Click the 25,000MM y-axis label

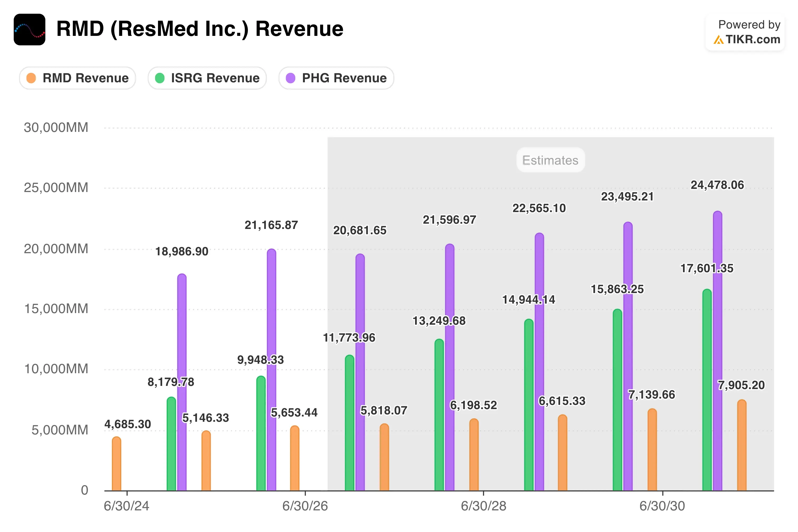(56, 188)
